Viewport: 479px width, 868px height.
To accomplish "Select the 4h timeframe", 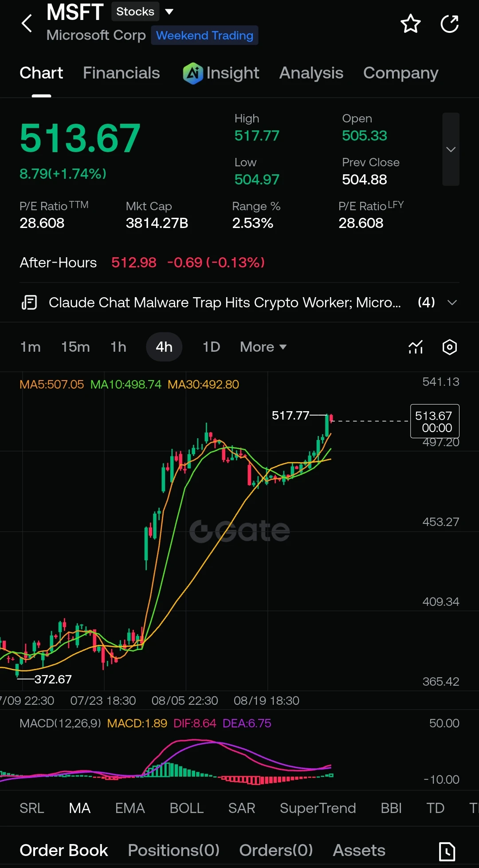I will click(x=164, y=347).
